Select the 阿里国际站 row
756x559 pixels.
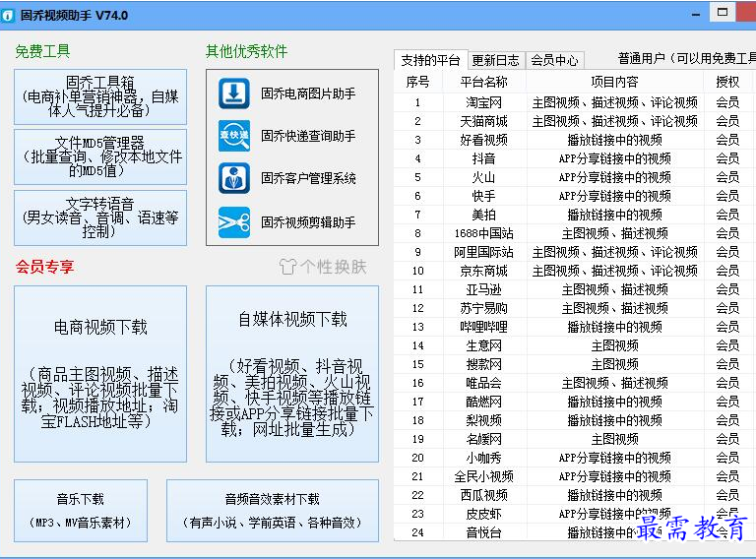574,252
